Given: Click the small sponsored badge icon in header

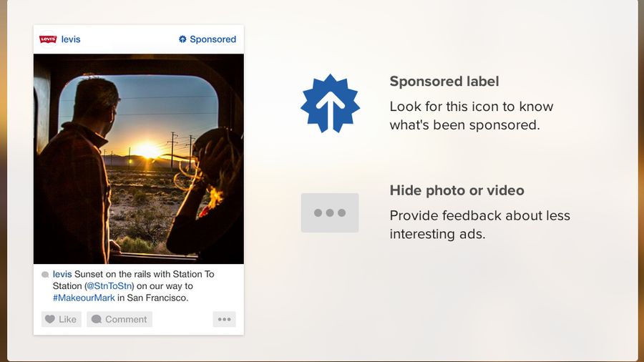Looking at the screenshot, I should pyautogui.click(x=182, y=39).
